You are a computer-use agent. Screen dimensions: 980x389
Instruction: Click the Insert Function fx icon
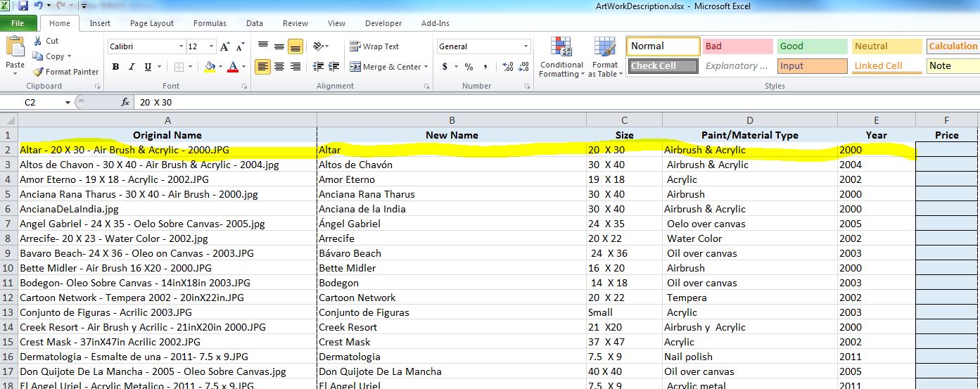tap(125, 102)
